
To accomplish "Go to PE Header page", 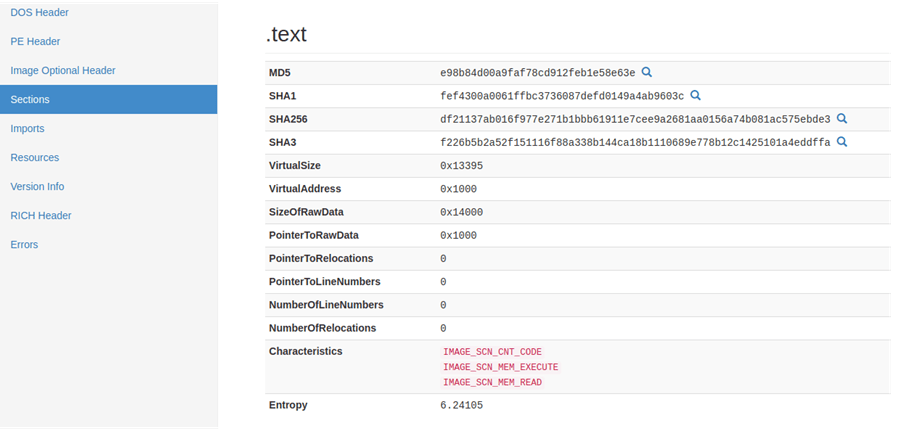I will pos(35,41).
